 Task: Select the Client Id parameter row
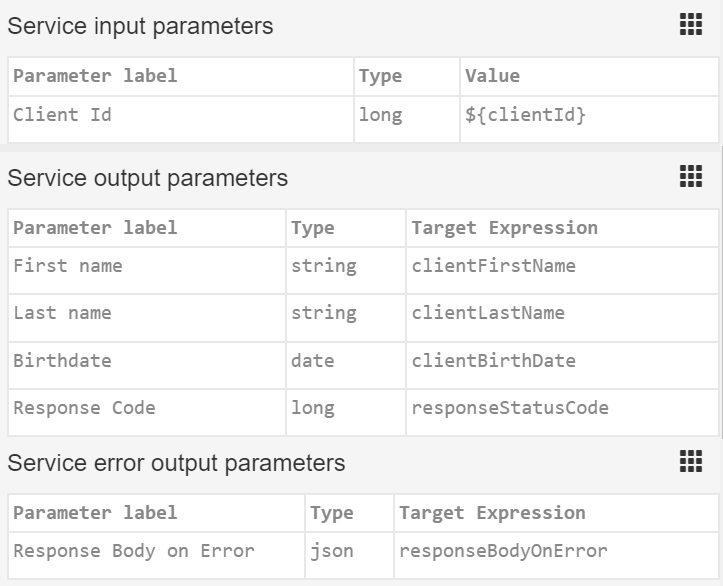(x=62, y=115)
